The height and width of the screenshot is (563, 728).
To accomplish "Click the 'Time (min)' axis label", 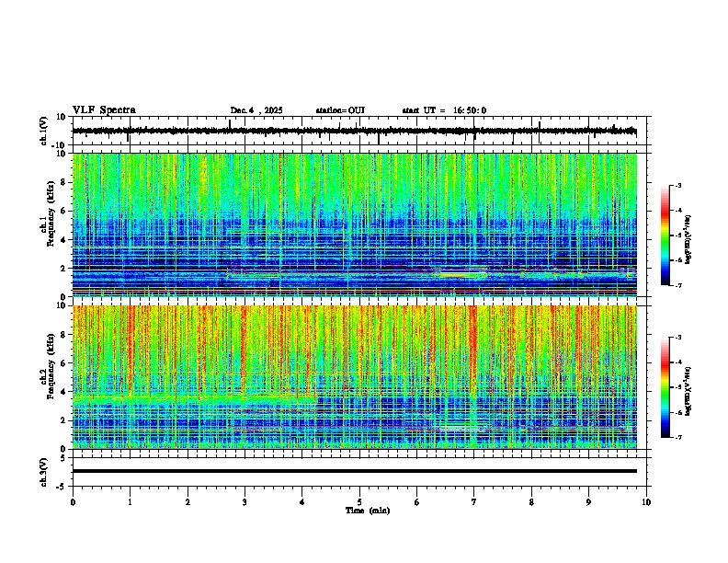I will pyautogui.click(x=368, y=511).
